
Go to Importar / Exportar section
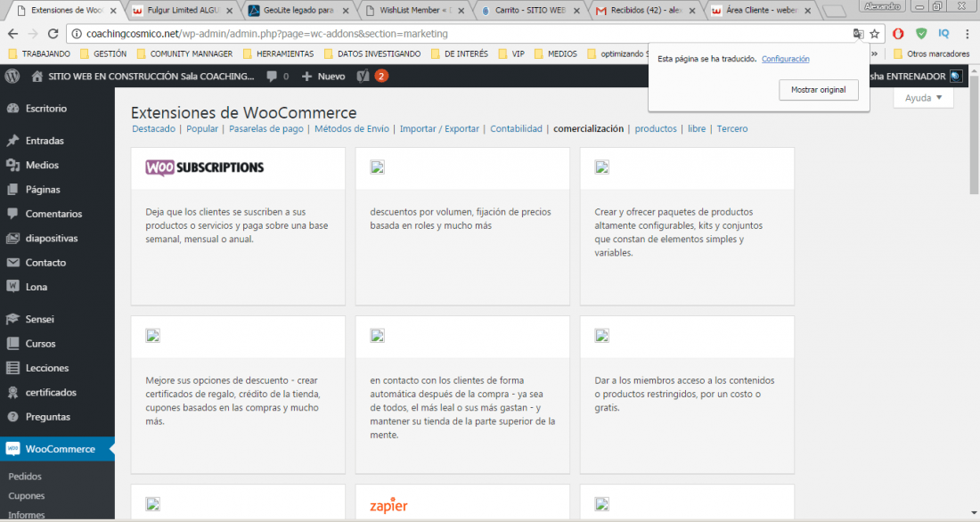[x=439, y=129]
